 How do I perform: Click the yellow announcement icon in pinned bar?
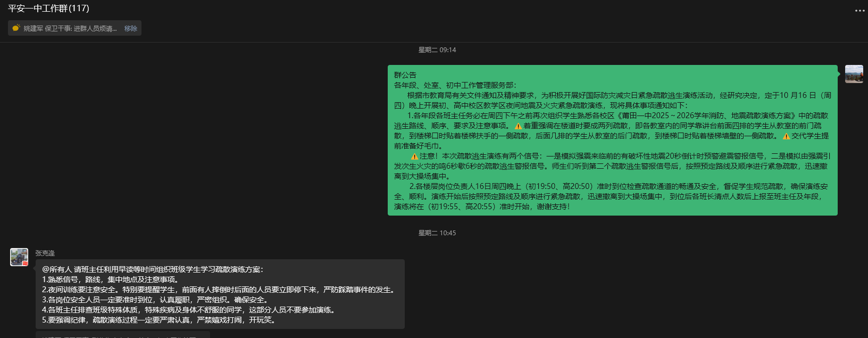[x=16, y=28]
